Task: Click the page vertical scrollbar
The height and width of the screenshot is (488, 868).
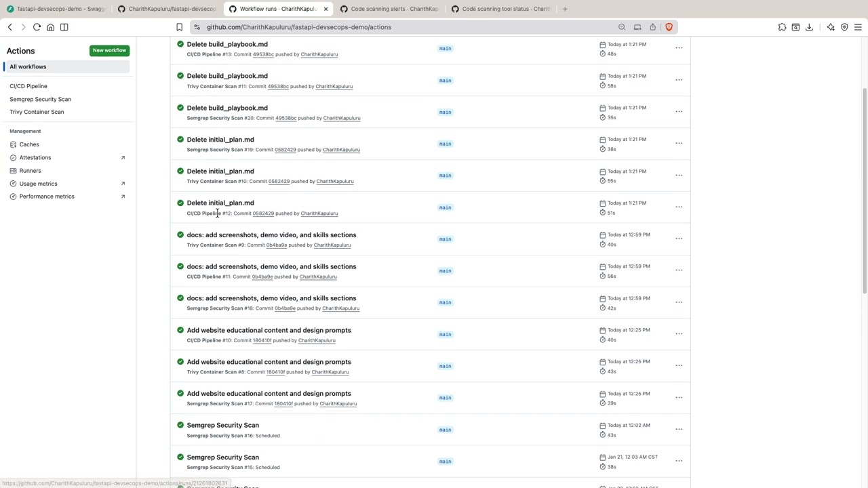Action: [864, 190]
